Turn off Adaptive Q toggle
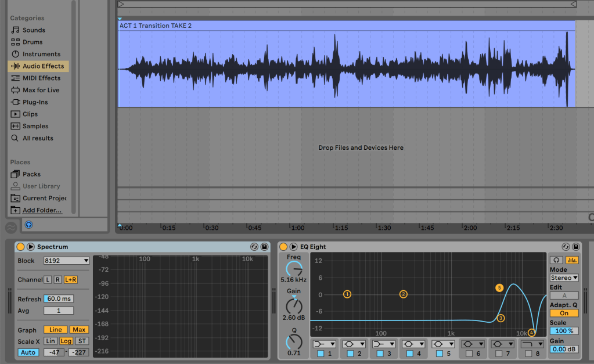Image resolution: width=594 pixels, height=364 pixels. click(x=564, y=313)
